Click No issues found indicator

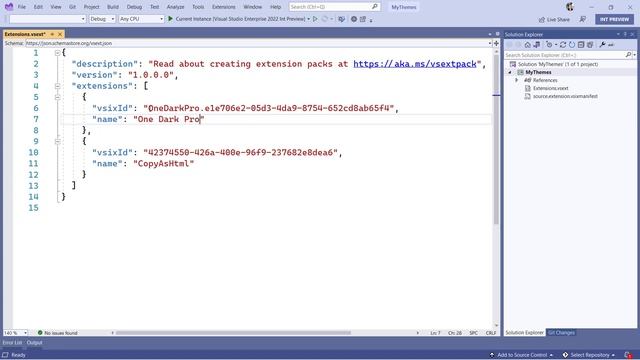(58, 333)
